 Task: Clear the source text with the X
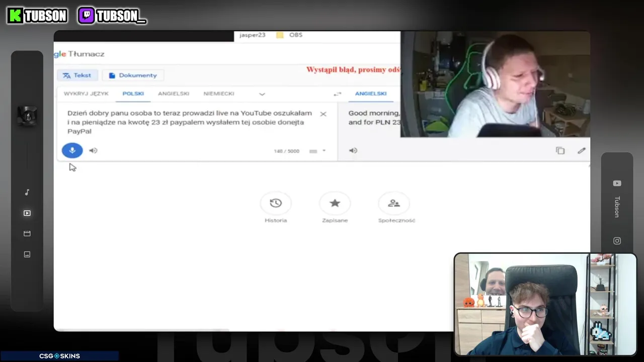click(x=323, y=114)
